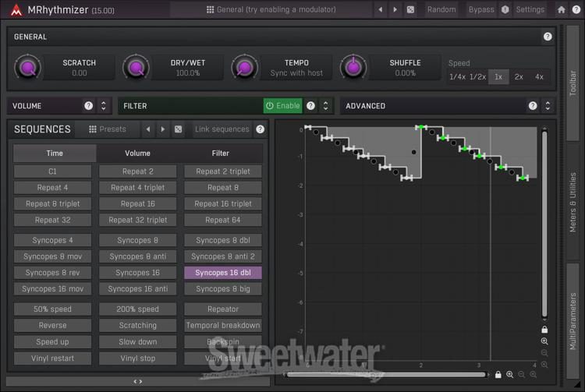Pick the Temporal breakdown sequence

click(223, 325)
